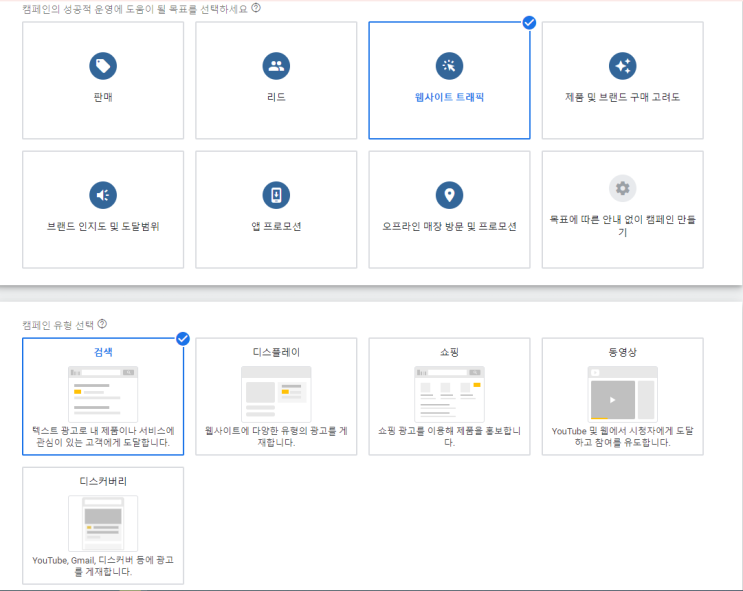Choose the 검색 campaign type title
This screenshot has width=743, height=591.
pyautogui.click(x=103, y=352)
